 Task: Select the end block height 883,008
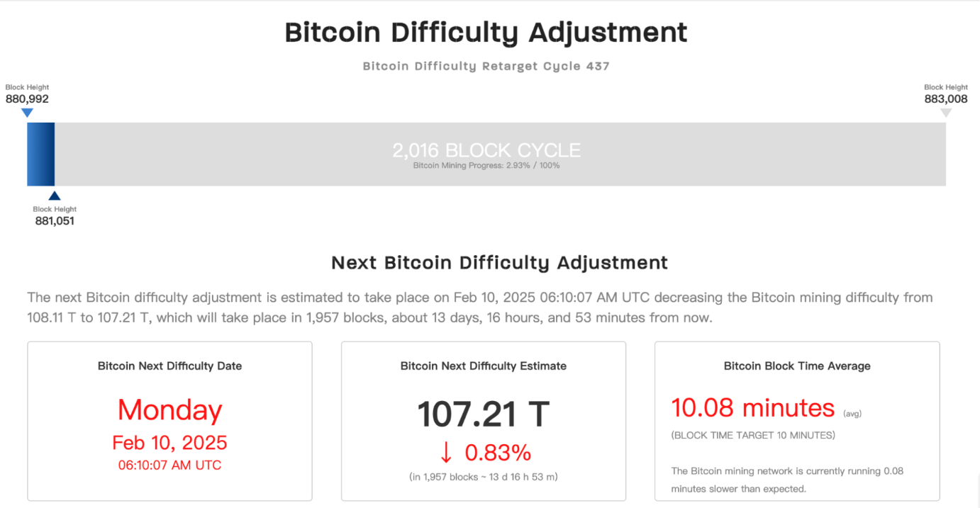tap(945, 99)
